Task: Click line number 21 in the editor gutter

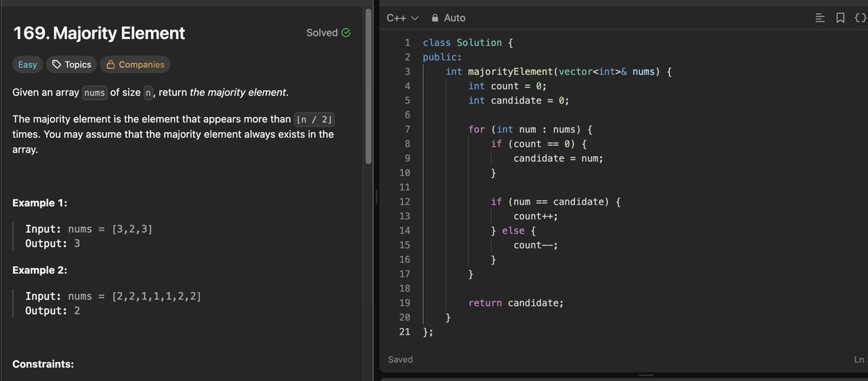Action: tap(405, 332)
